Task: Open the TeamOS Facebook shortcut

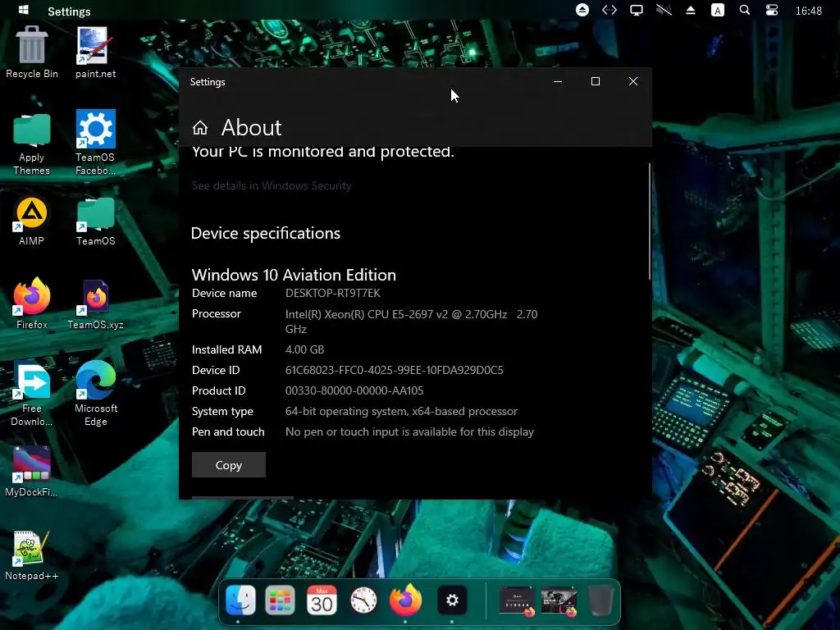Action: (95, 142)
